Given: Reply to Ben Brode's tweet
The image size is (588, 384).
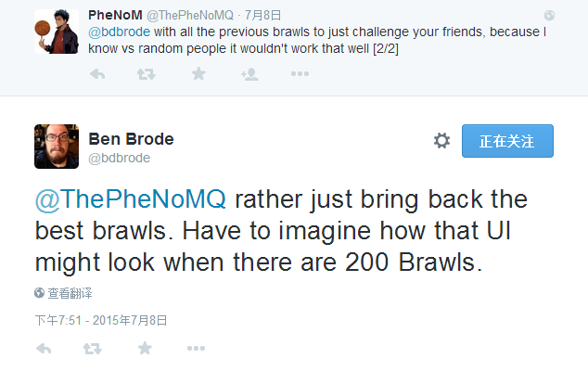Looking at the screenshot, I should click(x=44, y=349).
